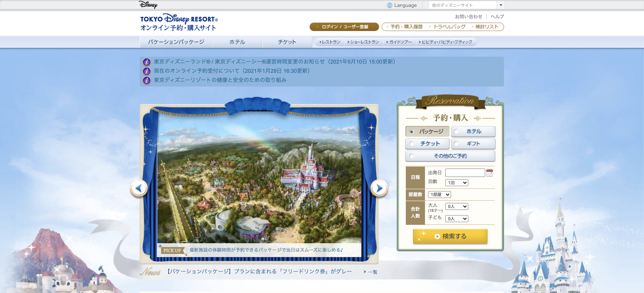The width and height of the screenshot is (644, 293).
Task: Open the 大人 adults count dropdown
Action: 457,206
